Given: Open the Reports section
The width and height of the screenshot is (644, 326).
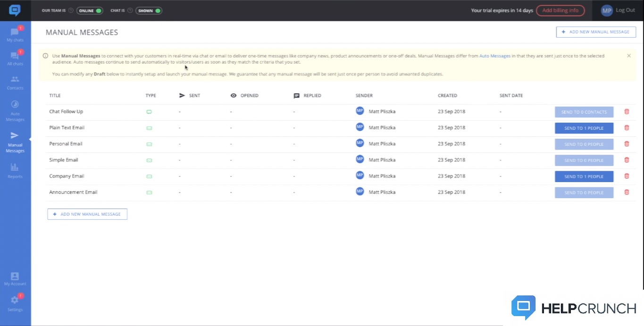Looking at the screenshot, I should [15, 170].
